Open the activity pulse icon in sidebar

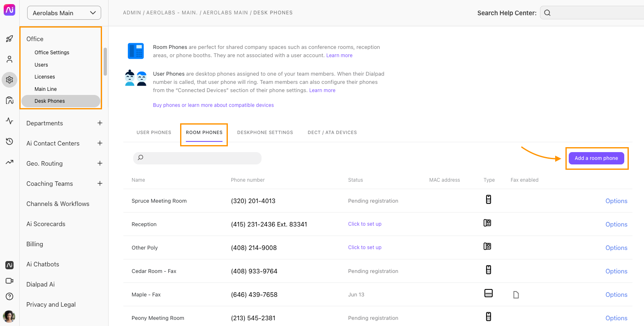(9, 121)
